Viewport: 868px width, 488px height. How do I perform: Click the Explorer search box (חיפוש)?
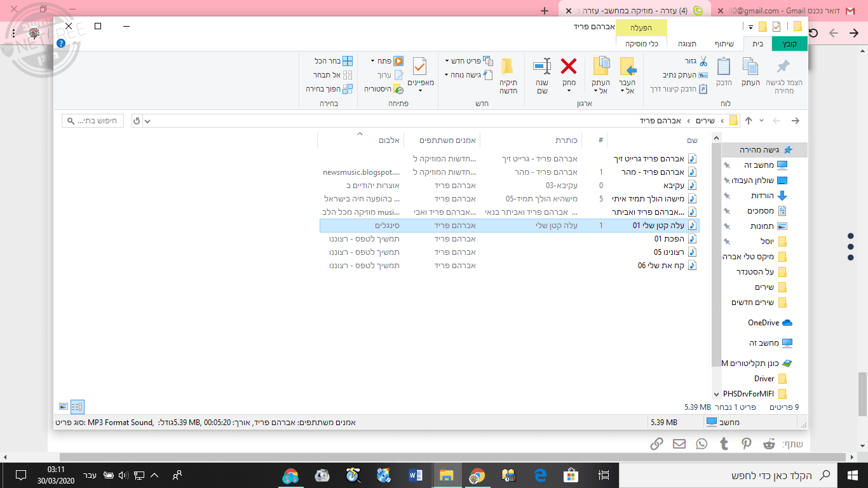point(94,121)
